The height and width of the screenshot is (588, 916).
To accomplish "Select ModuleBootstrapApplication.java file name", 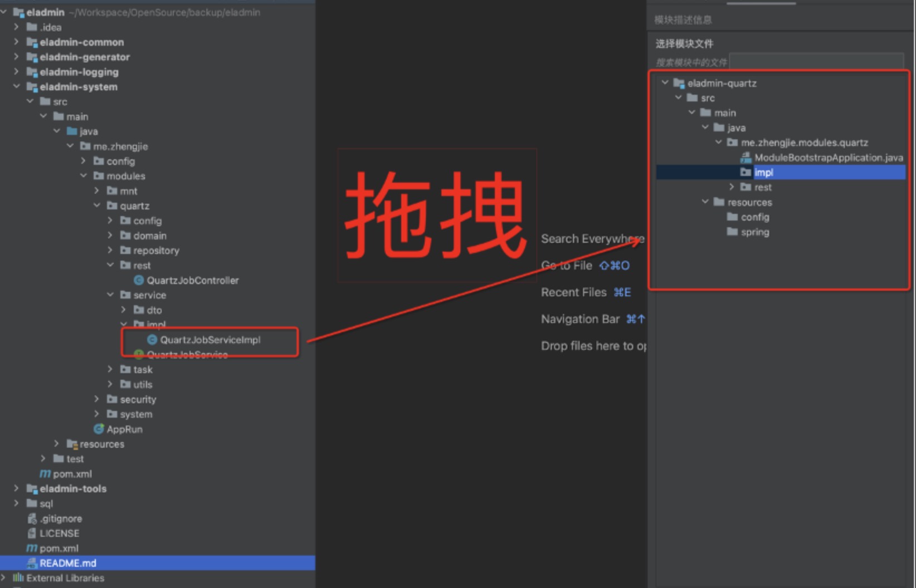I will 829,158.
